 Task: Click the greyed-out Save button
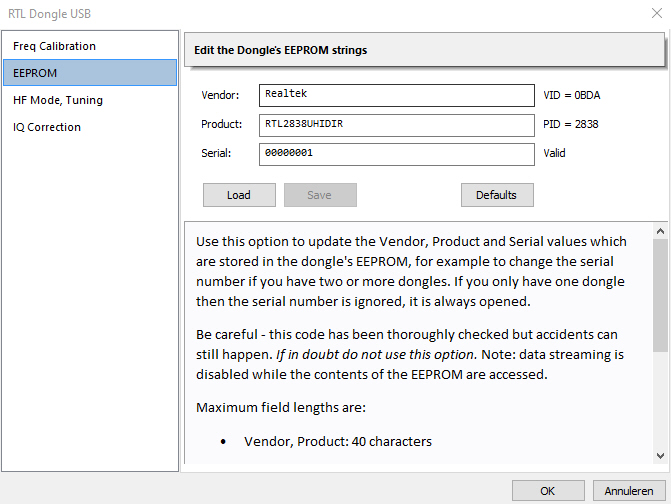pyautogui.click(x=320, y=195)
